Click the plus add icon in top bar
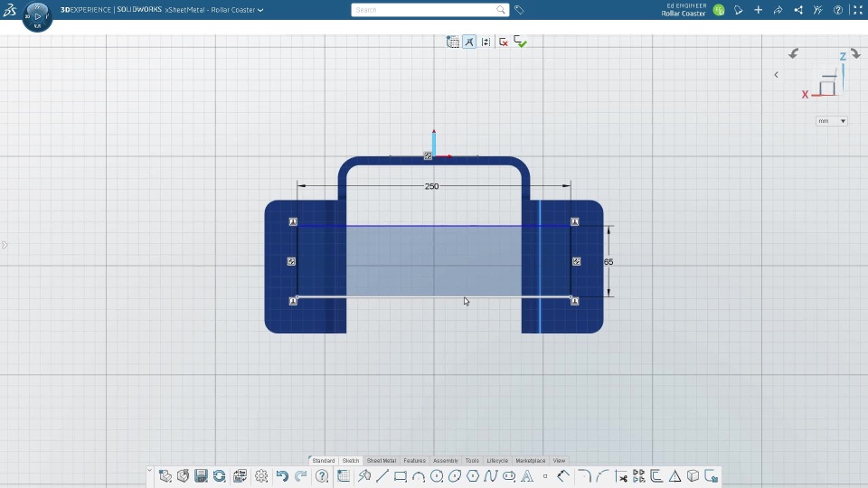Screen dimensions: 868x488 (758, 10)
